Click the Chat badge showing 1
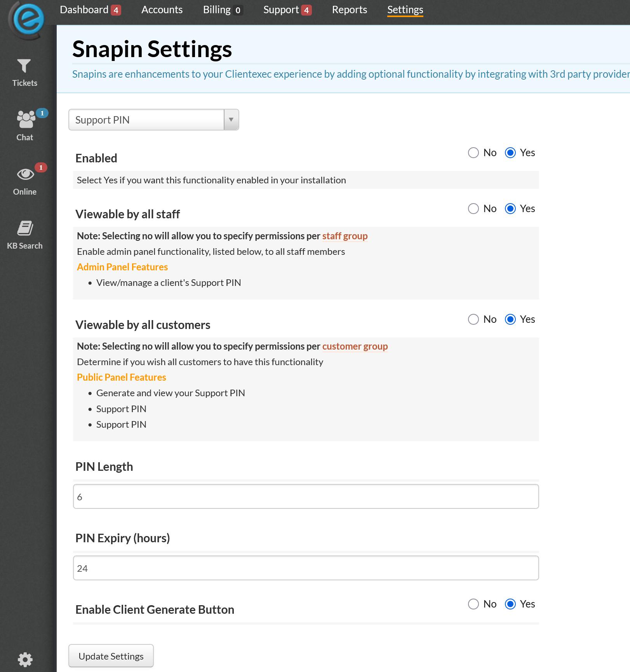Viewport: 630px width, 672px height. pyautogui.click(x=42, y=113)
